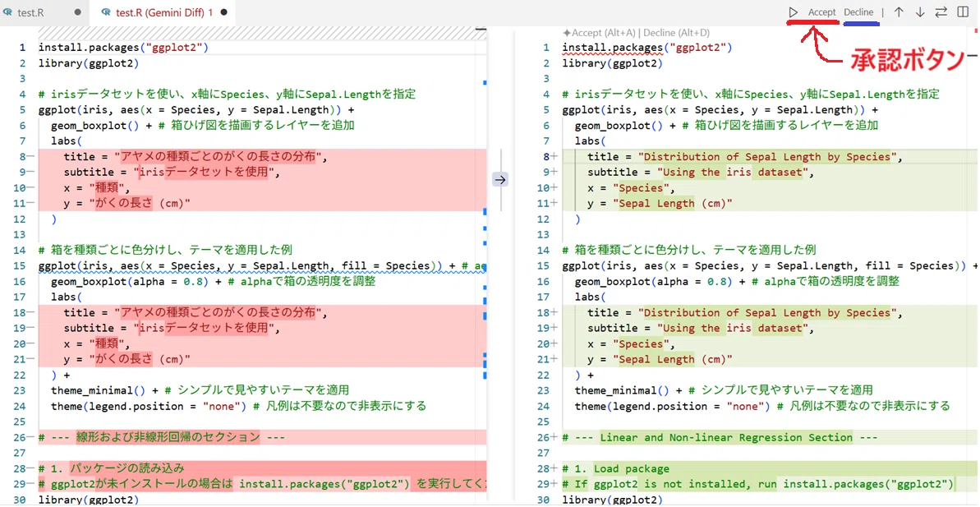
Task: Click theme(legend.position) on line 24, right pane
Action: coord(673,407)
